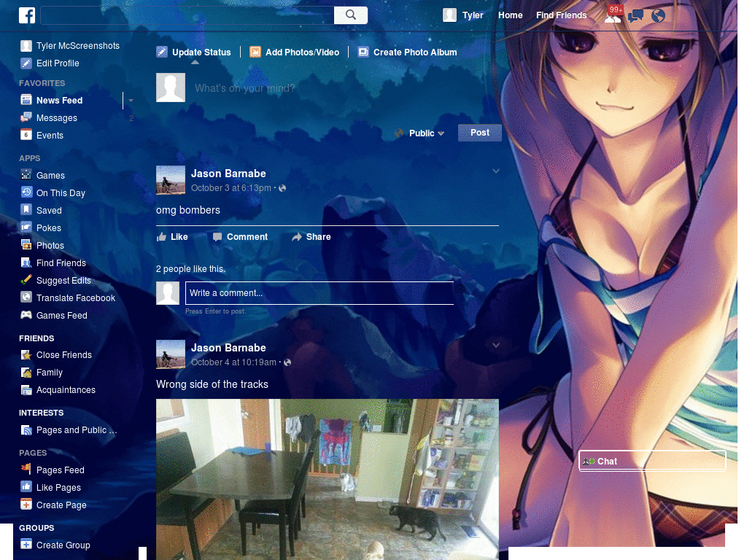747x560 pixels.
Task: Open Find Friends in the Apps sidebar
Action: 53,262
